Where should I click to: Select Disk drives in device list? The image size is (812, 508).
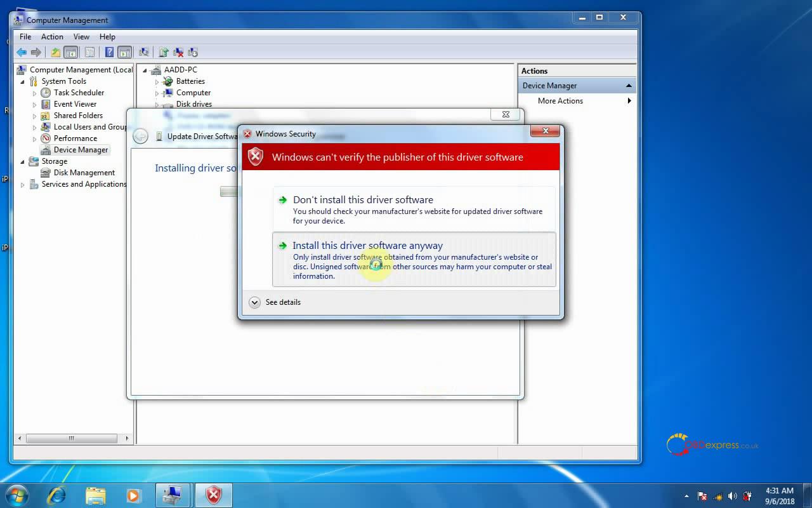194,104
